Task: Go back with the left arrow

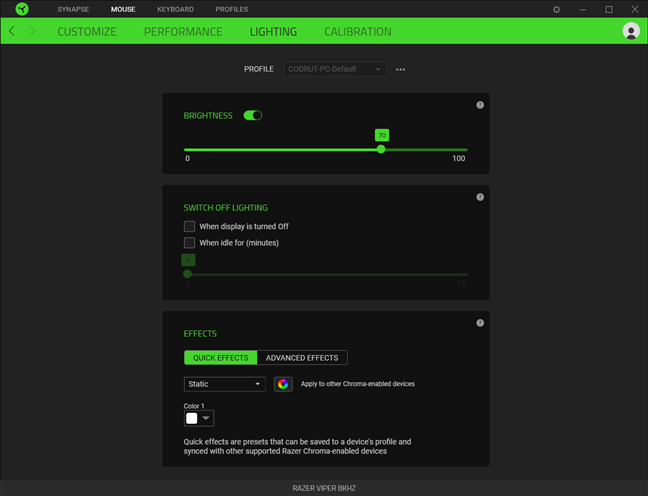Action: (x=12, y=31)
